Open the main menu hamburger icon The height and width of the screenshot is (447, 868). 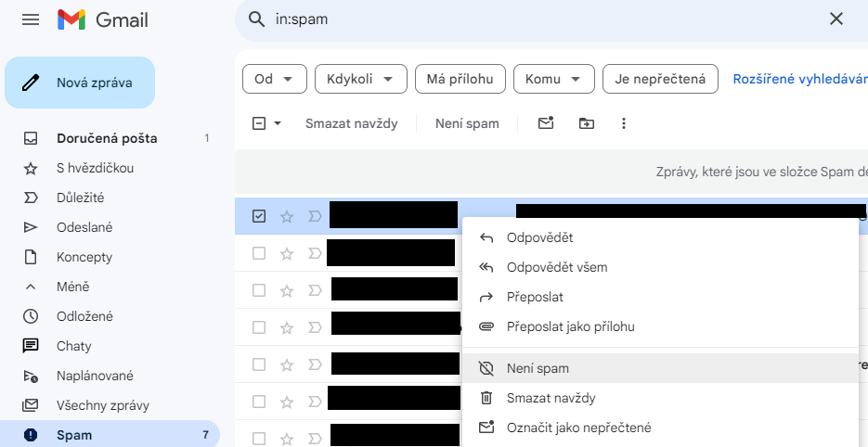click(30, 19)
